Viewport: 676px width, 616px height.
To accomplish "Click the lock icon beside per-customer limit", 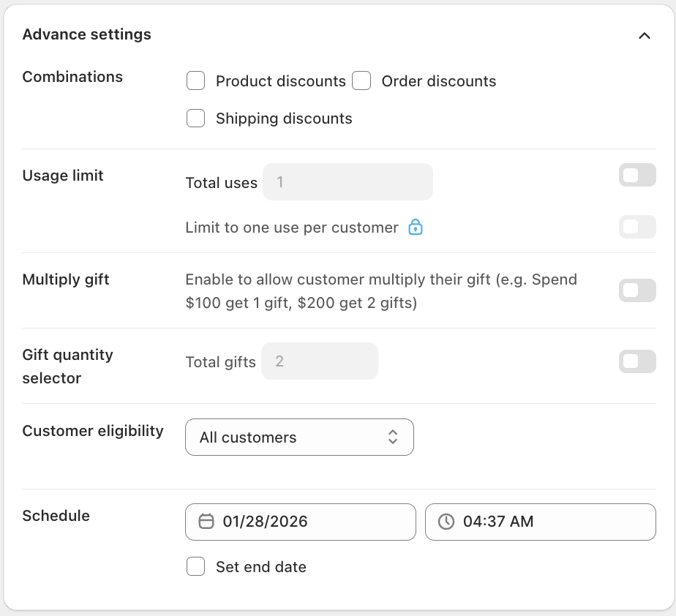I will click(x=416, y=227).
